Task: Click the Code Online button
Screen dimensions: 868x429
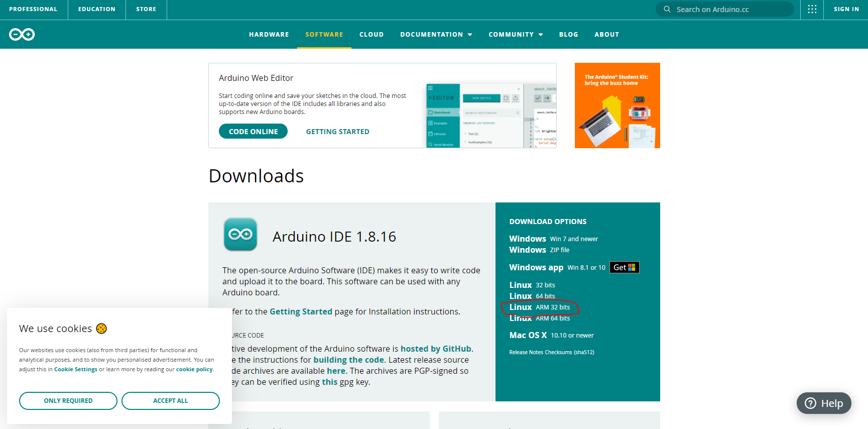Action: tap(253, 132)
